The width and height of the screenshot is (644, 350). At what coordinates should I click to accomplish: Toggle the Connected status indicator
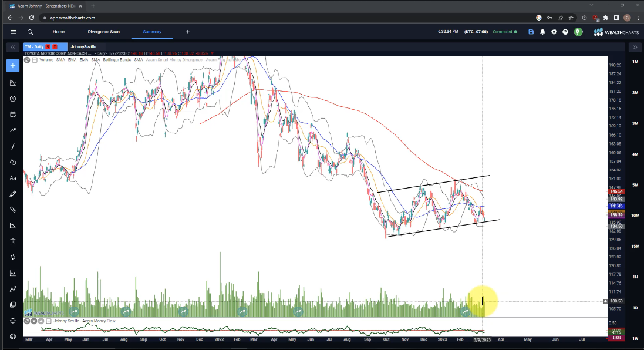point(505,32)
